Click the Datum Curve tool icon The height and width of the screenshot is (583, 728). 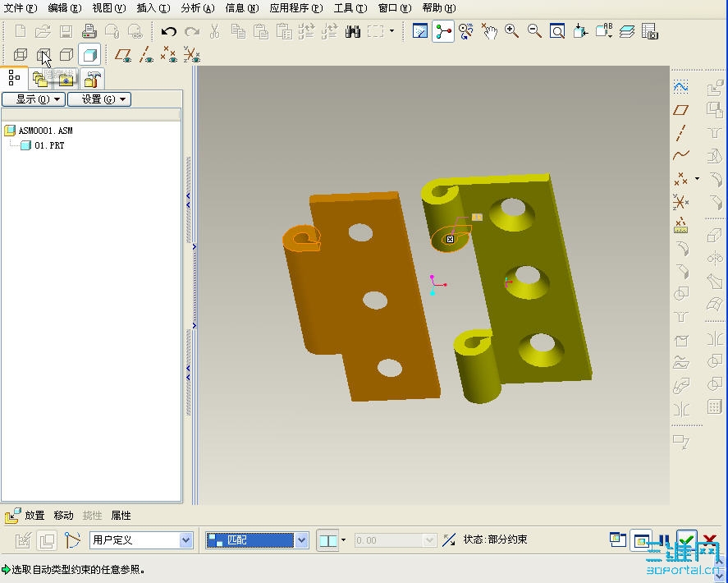(680, 155)
